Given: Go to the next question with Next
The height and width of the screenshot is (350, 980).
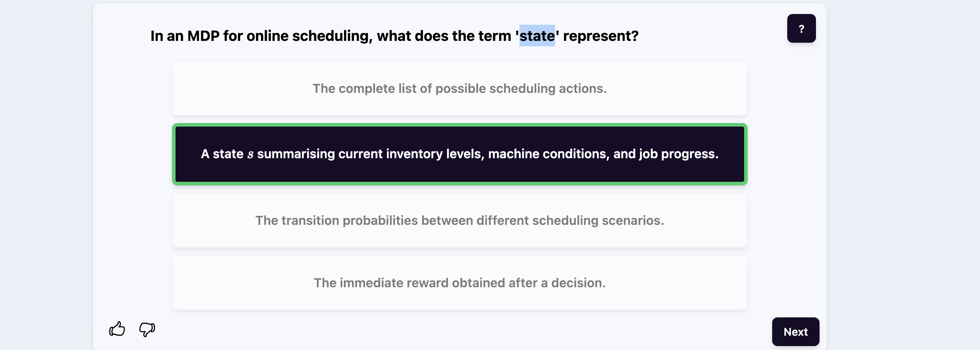Looking at the screenshot, I should coord(795,331).
